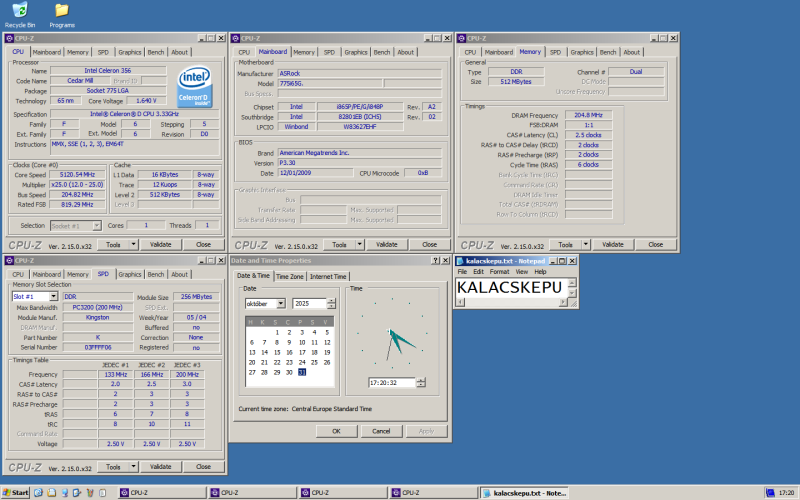
Task: Open the Recycle Bin desktop icon
Action: pos(20,12)
